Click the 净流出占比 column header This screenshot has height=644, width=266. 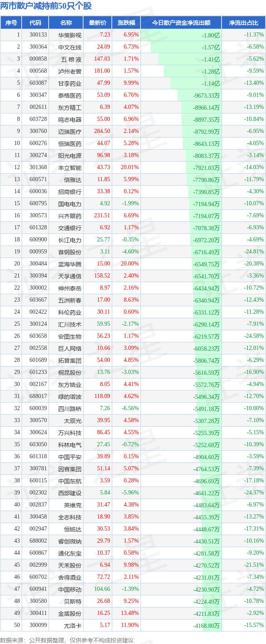[x=244, y=23]
